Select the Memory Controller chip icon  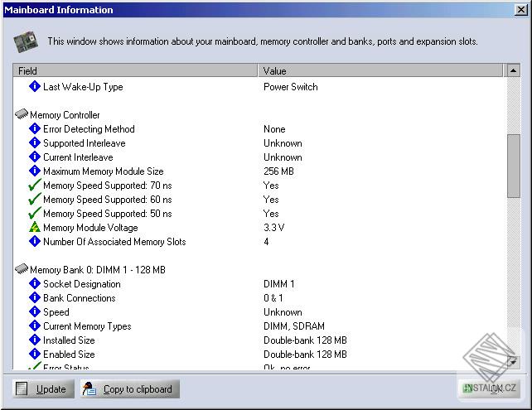[x=22, y=114]
